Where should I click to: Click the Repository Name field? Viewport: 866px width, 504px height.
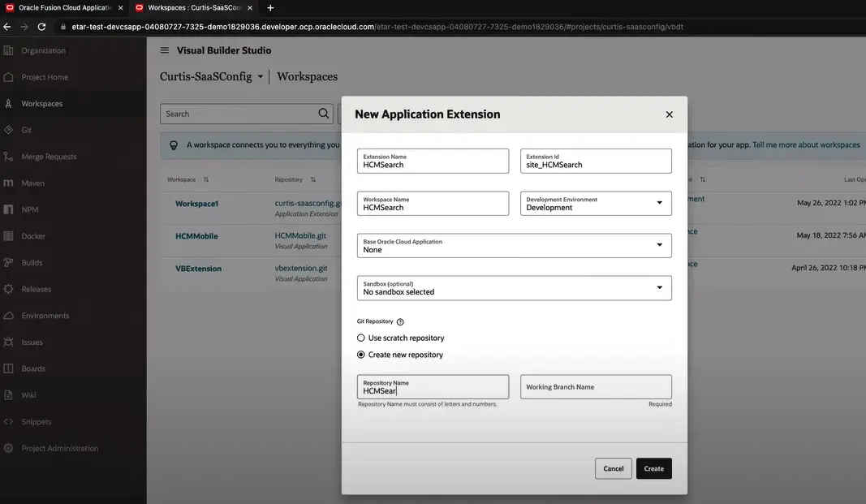pos(433,387)
